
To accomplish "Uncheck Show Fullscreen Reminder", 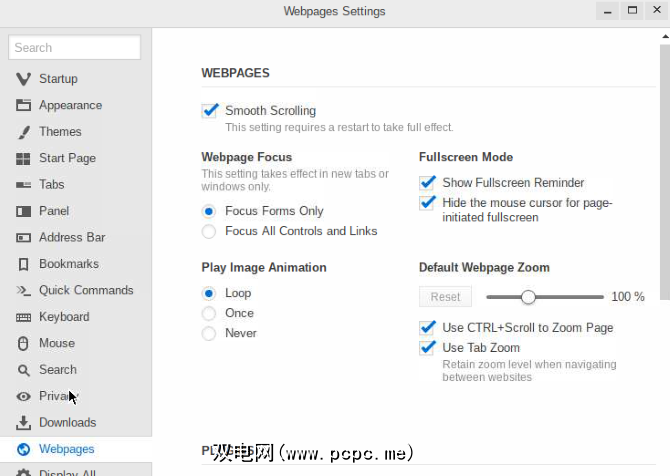I will pos(428,183).
